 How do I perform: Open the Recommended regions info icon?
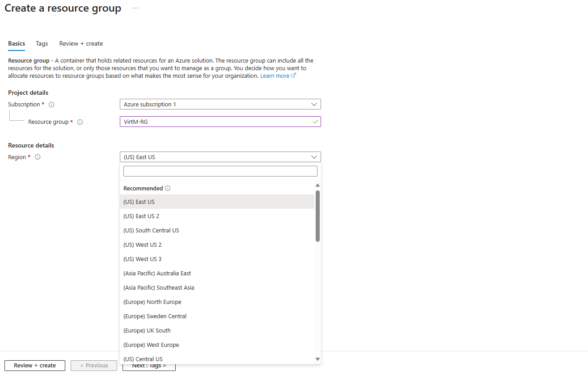pos(168,188)
